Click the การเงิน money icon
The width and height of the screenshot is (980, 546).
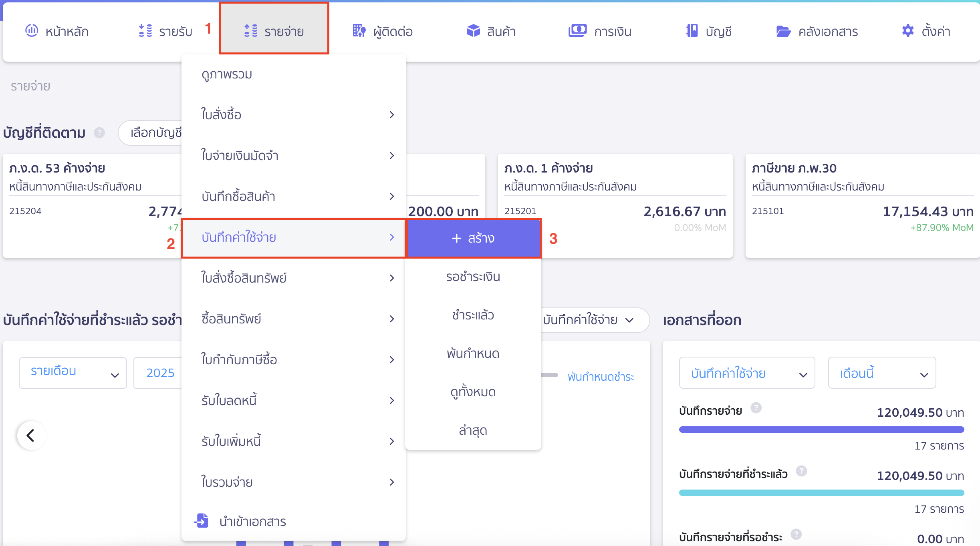pyautogui.click(x=577, y=30)
